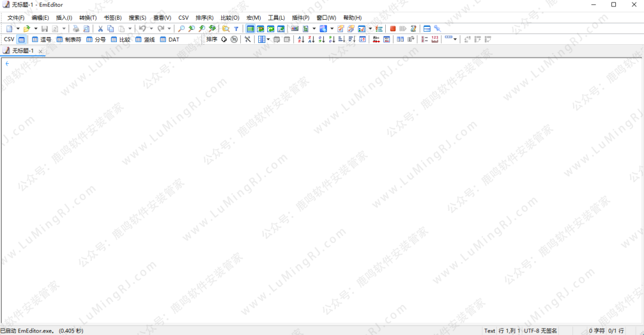This screenshot has height=335, width=644.
Task: Open the Undo history dropdown arrow
Action: pos(151,29)
